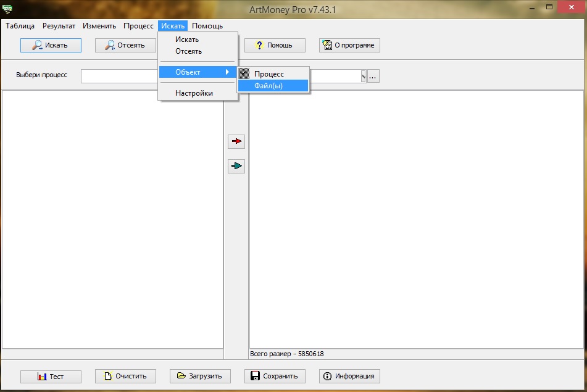Click the ArtMoney title bar icon

point(7,8)
